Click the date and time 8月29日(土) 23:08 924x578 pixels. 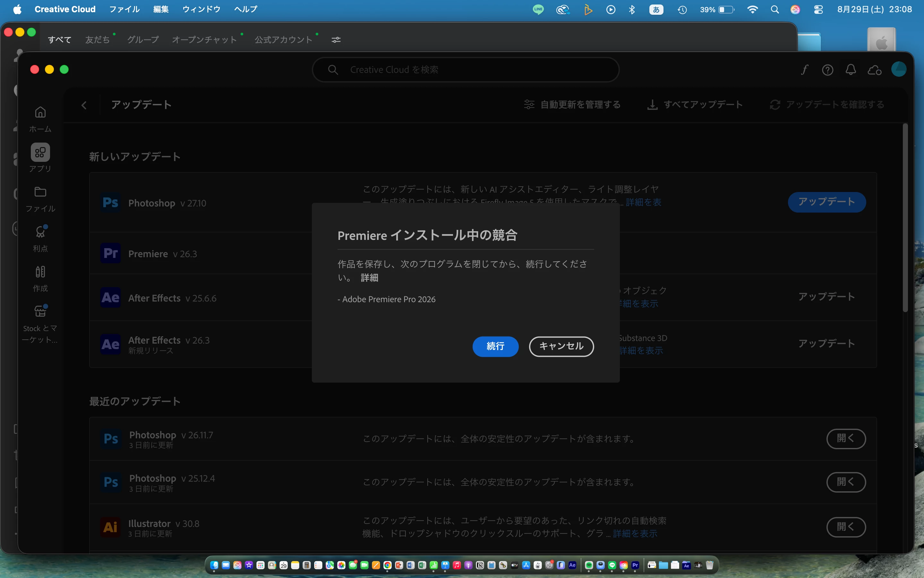[874, 10]
